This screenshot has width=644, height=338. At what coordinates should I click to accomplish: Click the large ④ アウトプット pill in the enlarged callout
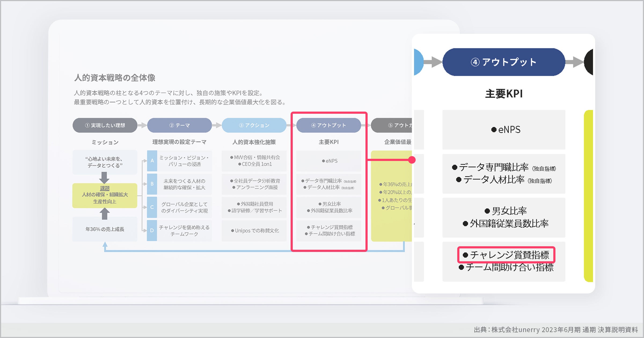point(504,62)
